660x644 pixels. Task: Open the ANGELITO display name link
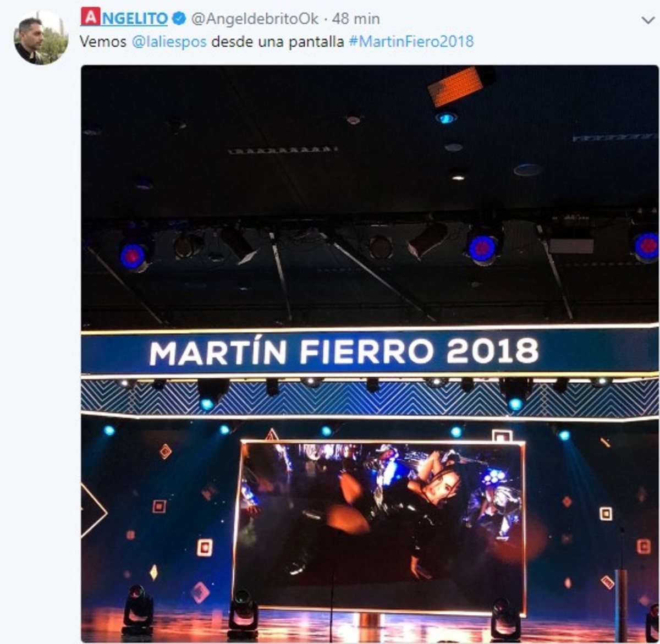click(124, 18)
